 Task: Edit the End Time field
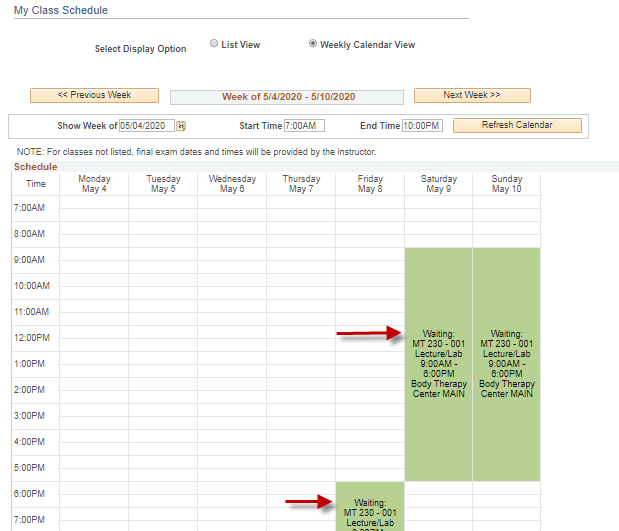pyautogui.click(x=422, y=126)
